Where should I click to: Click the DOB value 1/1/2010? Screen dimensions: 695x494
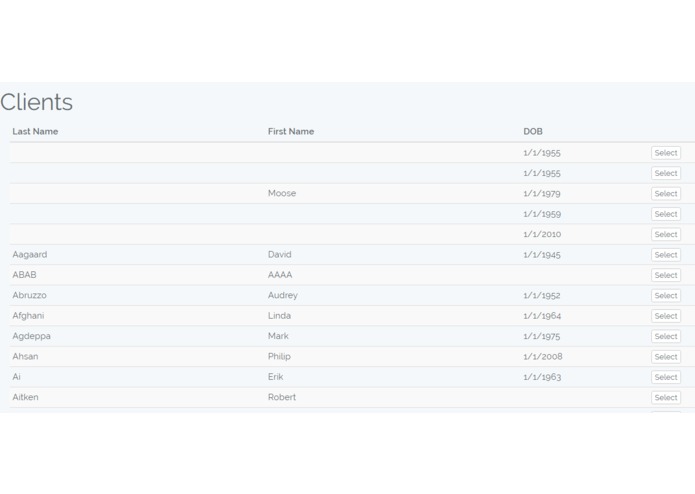(542, 234)
